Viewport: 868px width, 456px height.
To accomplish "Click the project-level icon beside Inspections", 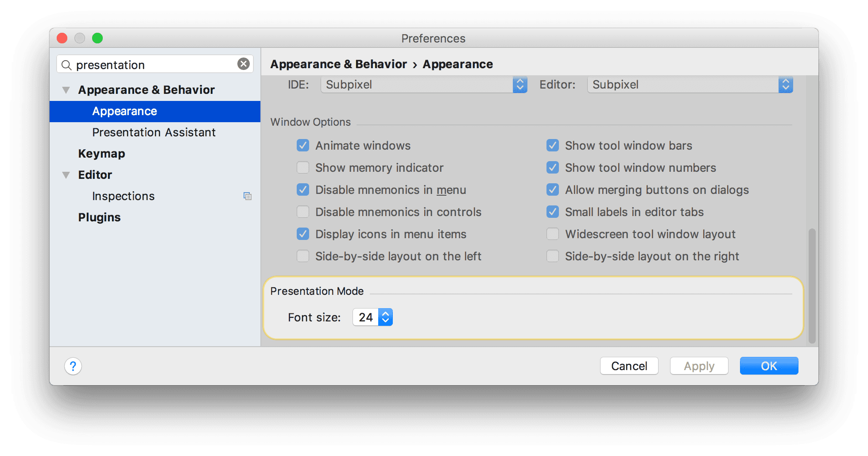I will [x=247, y=196].
